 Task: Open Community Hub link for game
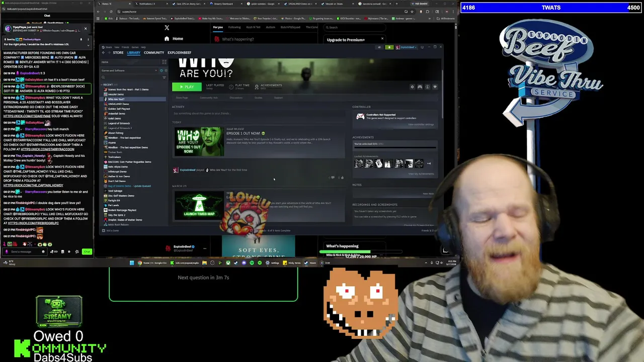[x=209, y=98]
